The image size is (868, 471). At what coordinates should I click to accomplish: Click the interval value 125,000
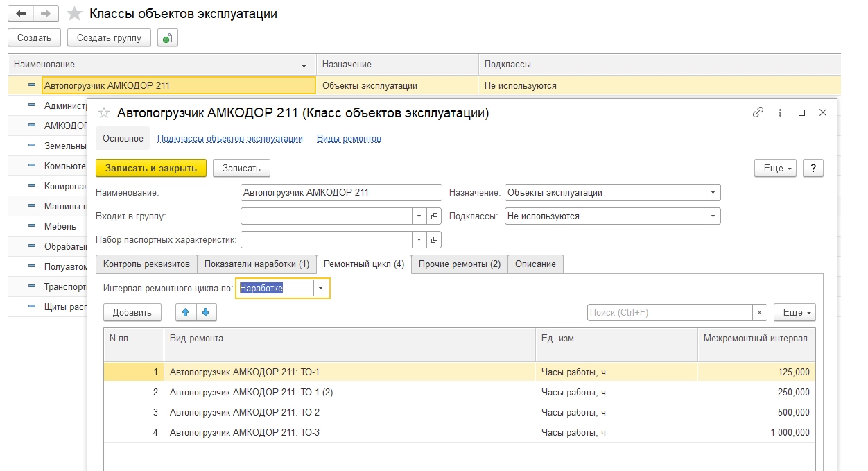click(x=794, y=372)
